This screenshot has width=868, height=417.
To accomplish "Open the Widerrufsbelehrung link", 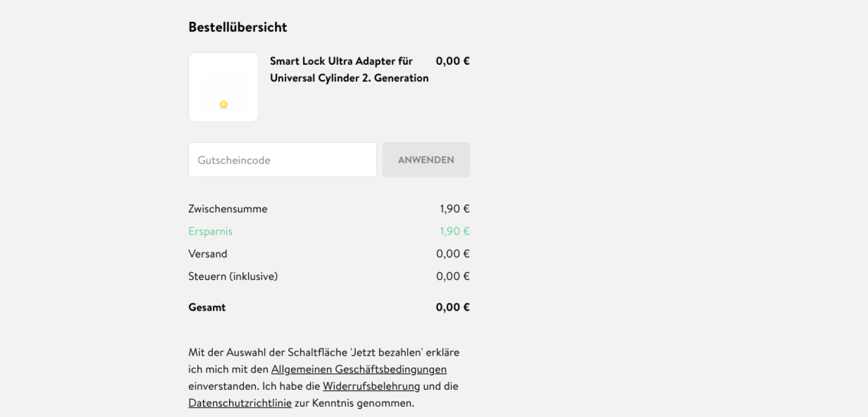I will (x=372, y=386).
